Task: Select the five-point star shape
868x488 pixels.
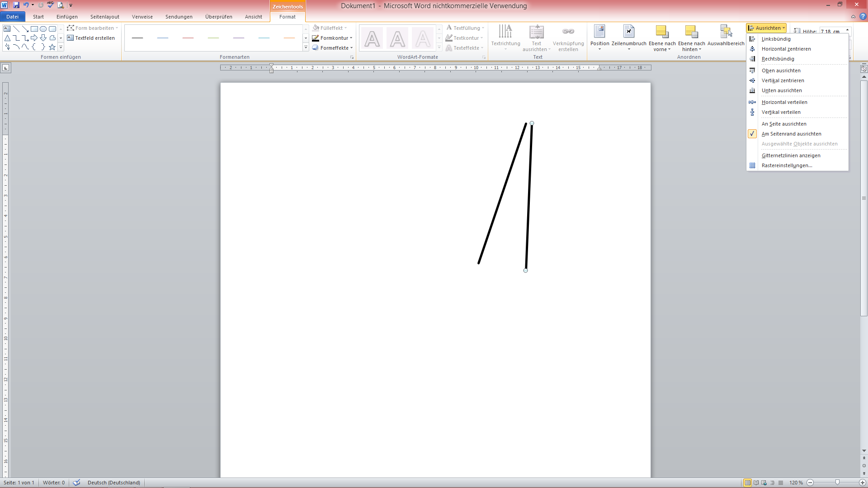Action: [52, 47]
